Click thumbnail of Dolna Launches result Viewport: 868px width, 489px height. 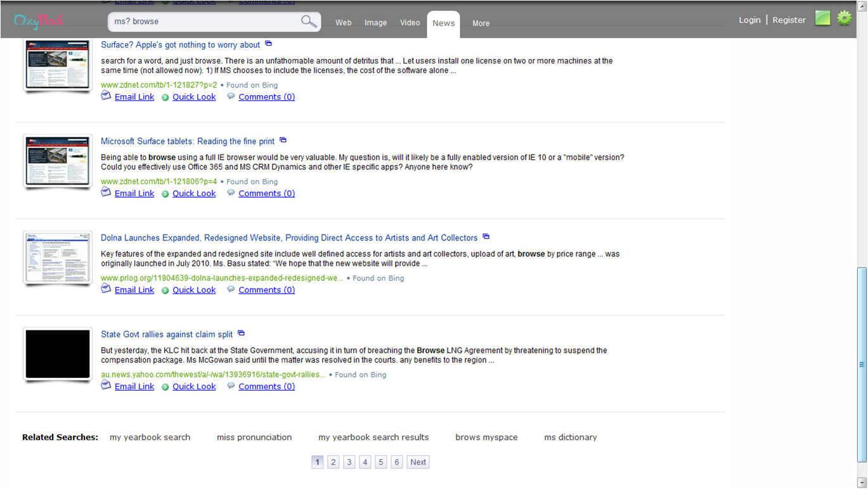58,258
